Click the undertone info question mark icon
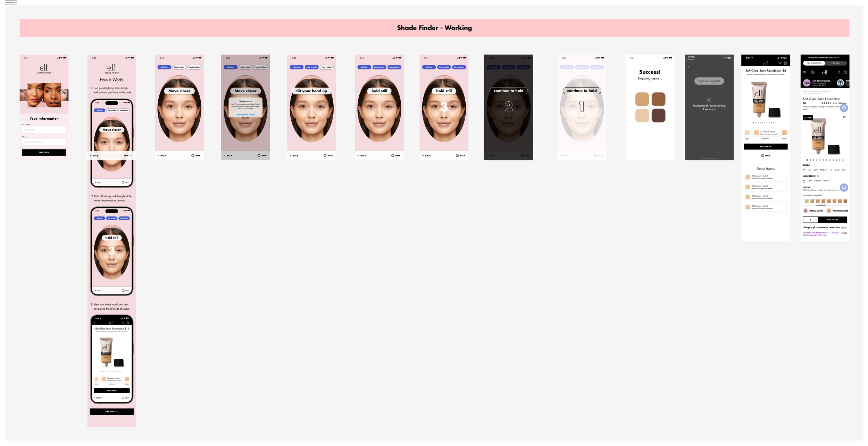This screenshot has height=446, width=868. tap(818, 176)
